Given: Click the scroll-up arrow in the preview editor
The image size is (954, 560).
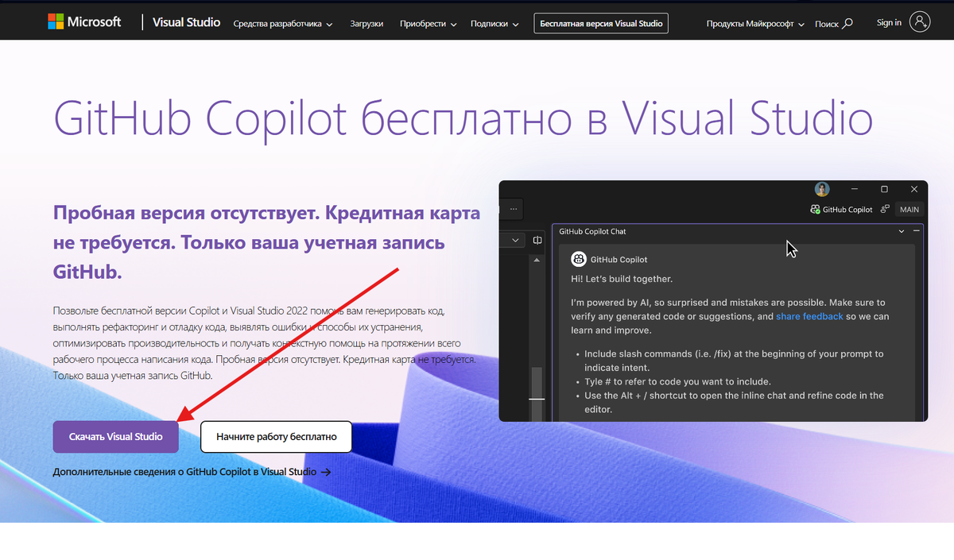Looking at the screenshot, I should 537,259.
